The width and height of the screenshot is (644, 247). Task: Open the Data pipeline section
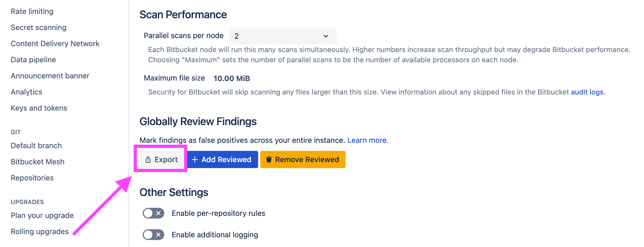pos(33,60)
